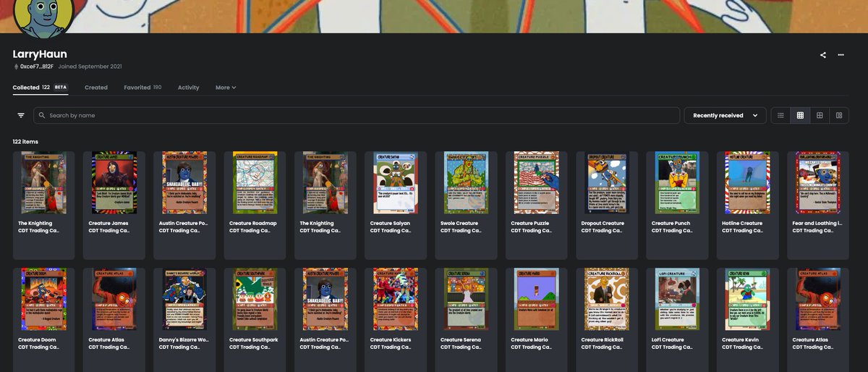
Task: Select the small grid view layout
Action: click(800, 115)
